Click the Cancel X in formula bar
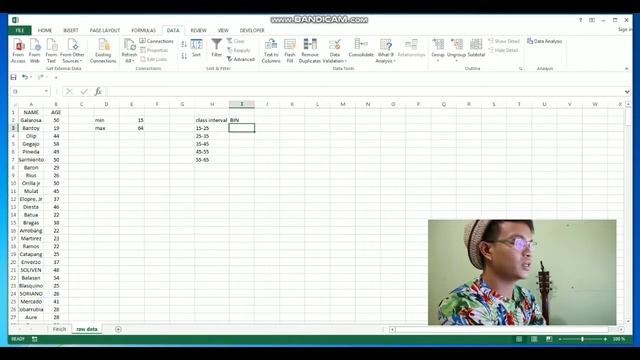This screenshot has width=640, height=360. click(x=69, y=91)
